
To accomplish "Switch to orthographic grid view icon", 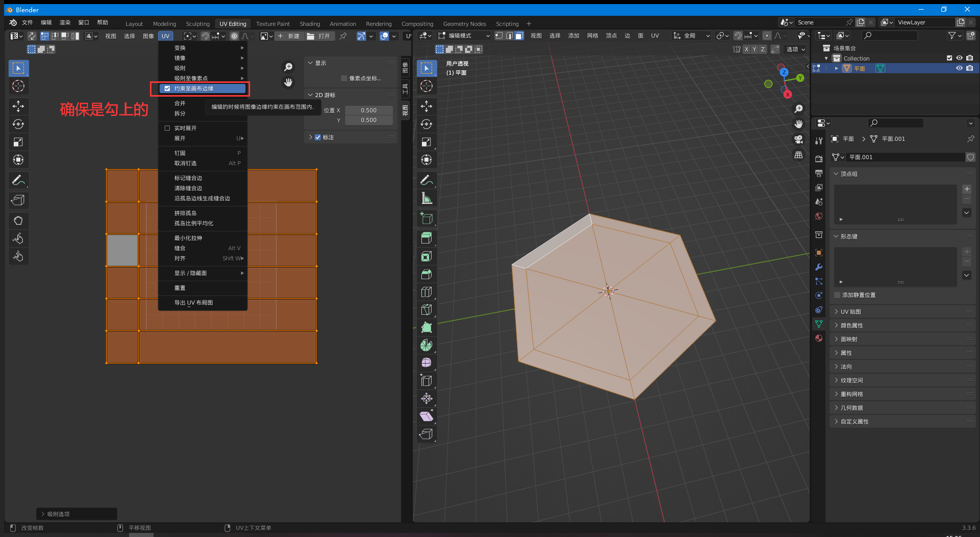I will click(x=799, y=155).
